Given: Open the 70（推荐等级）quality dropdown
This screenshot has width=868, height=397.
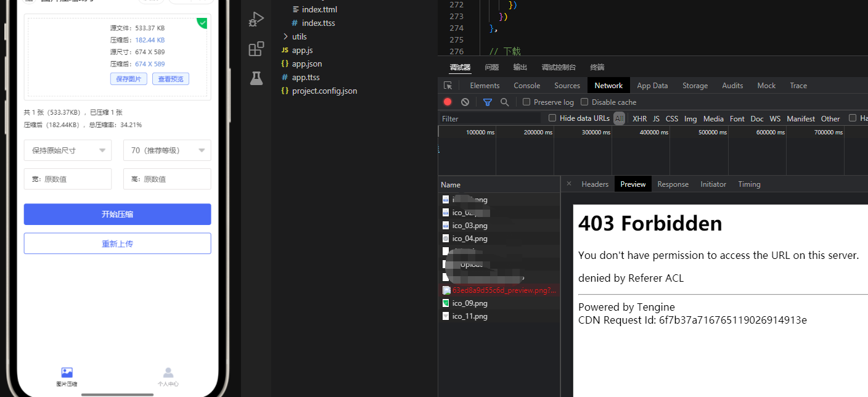Looking at the screenshot, I should pyautogui.click(x=167, y=150).
